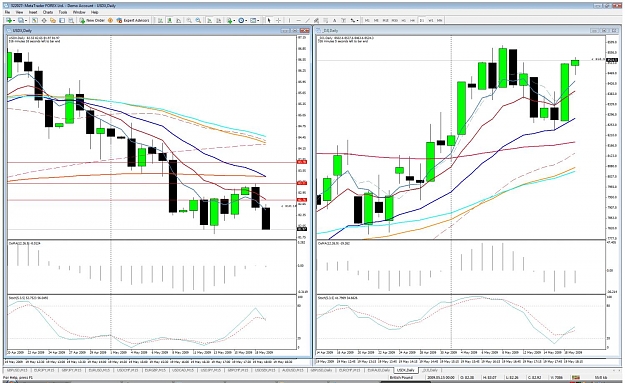Open the Tools menu

[63, 12]
